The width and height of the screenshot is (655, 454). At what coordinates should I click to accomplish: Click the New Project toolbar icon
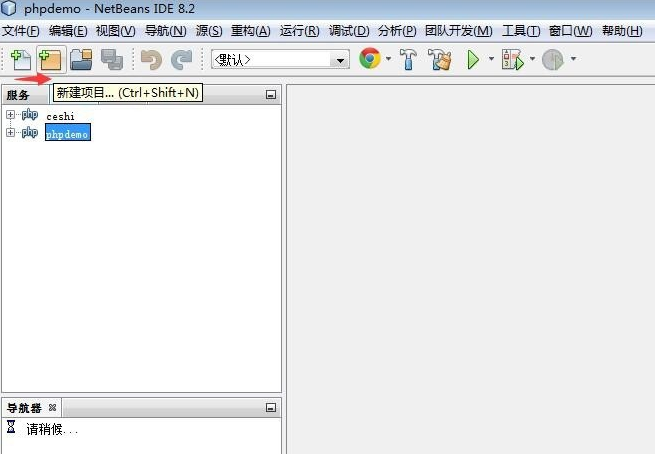tap(51, 60)
